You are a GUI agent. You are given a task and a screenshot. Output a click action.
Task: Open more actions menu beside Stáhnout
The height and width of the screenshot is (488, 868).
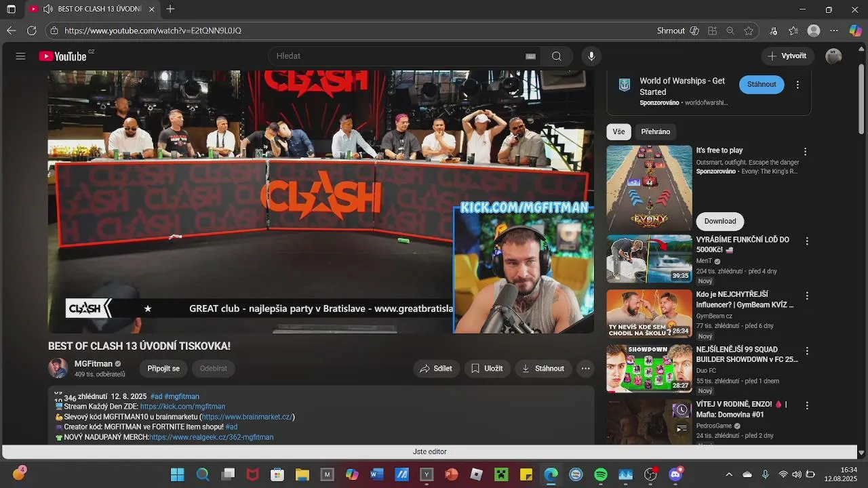(586, 369)
